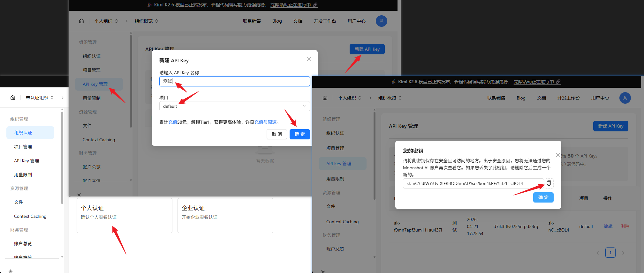Open 联系销售 in 您的密钥 window

496,98
